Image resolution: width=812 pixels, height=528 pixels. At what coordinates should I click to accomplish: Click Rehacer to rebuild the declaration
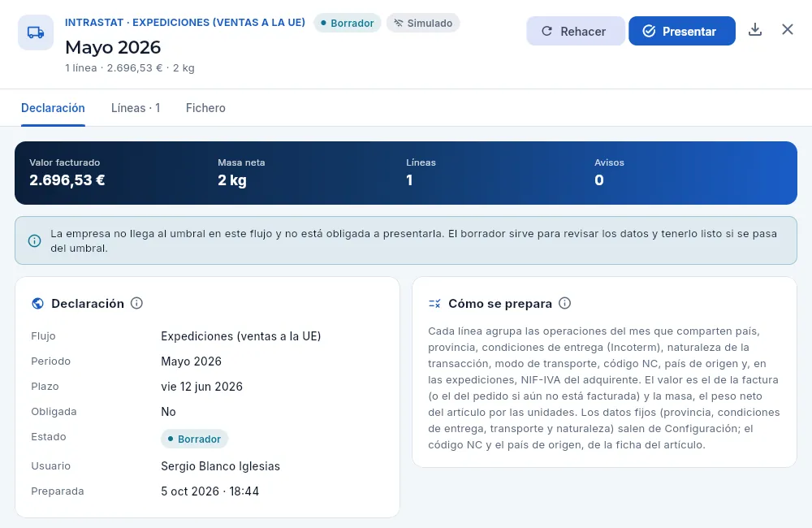[x=576, y=31]
